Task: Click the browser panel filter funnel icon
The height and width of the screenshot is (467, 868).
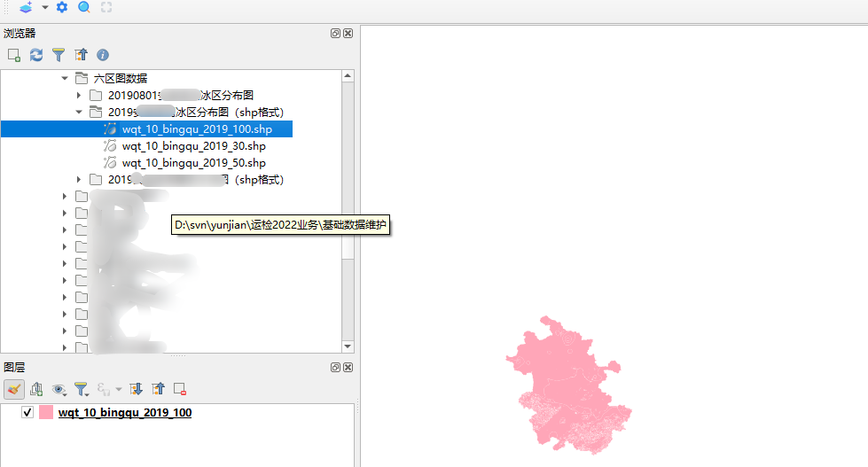Action: [x=59, y=55]
